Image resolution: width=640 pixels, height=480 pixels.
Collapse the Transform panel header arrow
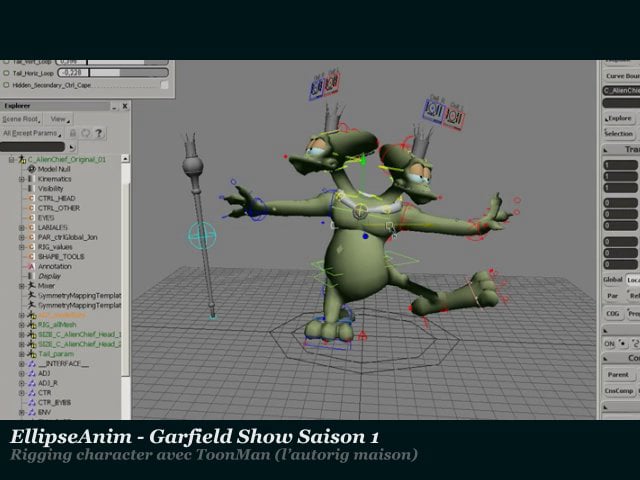coord(606,150)
